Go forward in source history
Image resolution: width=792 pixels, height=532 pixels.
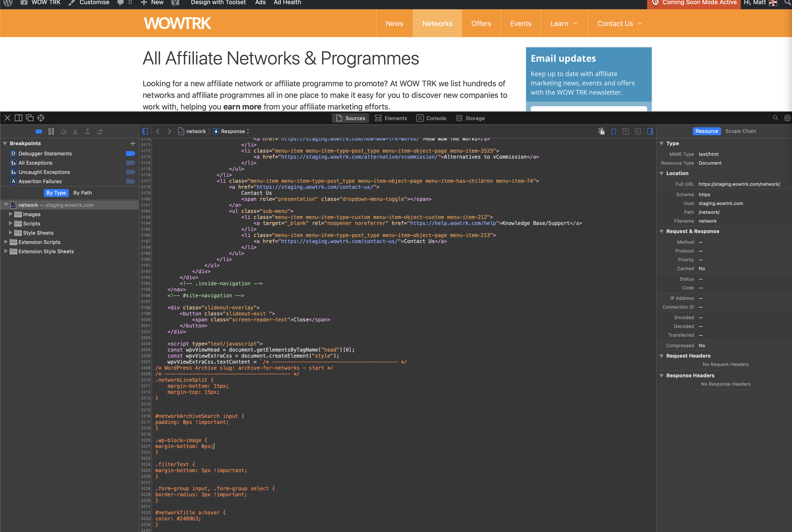tap(169, 131)
